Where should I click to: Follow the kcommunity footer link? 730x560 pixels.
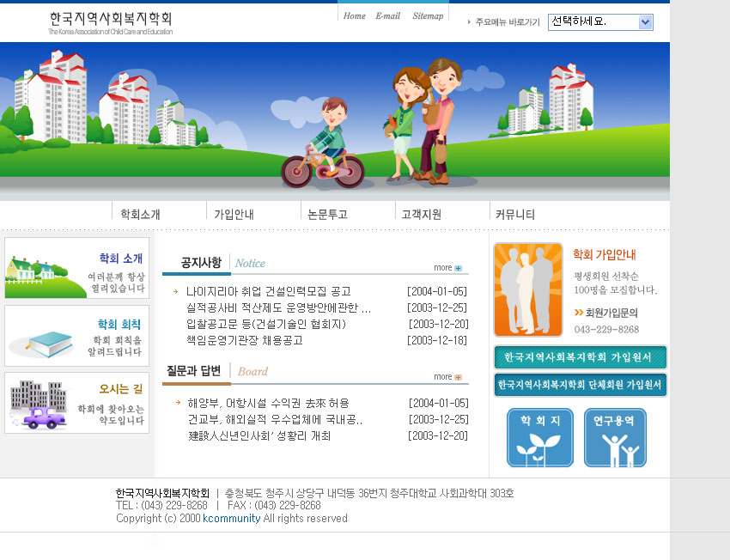pyautogui.click(x=231, y=519)
